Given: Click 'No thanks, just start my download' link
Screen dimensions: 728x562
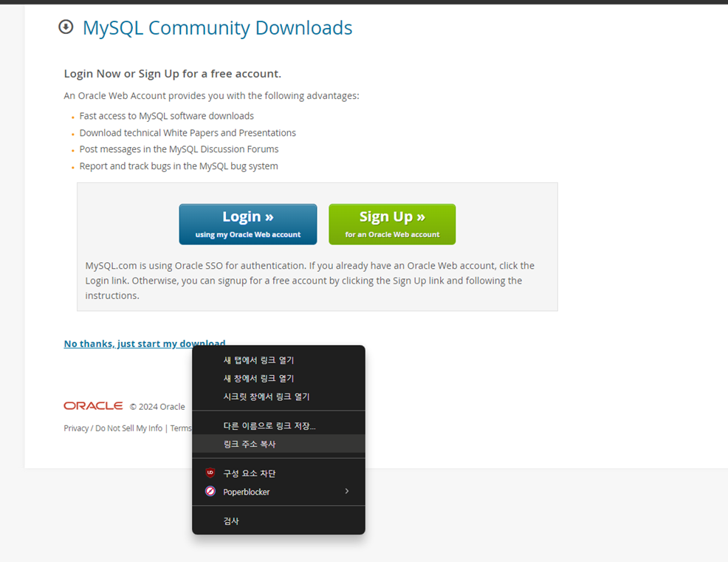Looking at the screenshot, I should point(145,343).
